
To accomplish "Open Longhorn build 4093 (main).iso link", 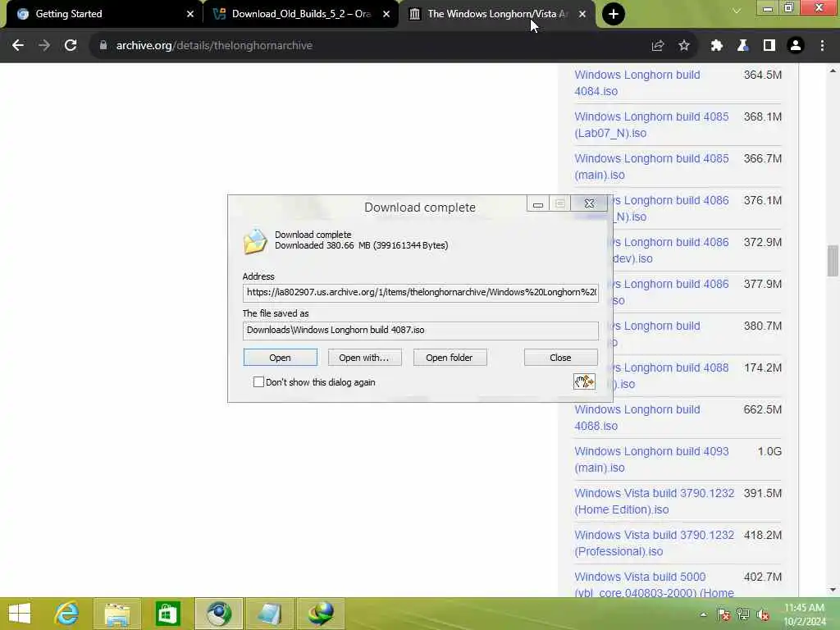I will pos(651,459).
